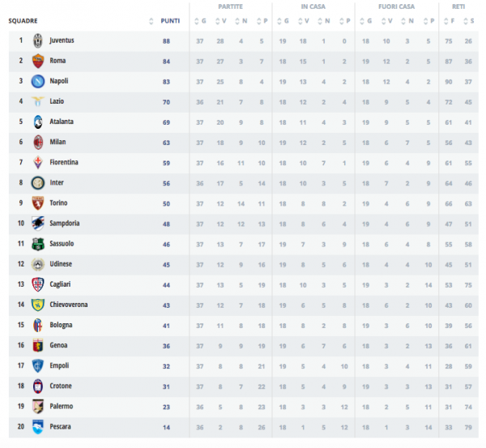
Task: Open the Chievoverona team name link
Action: pyautogui.click(x=68, y=305)
